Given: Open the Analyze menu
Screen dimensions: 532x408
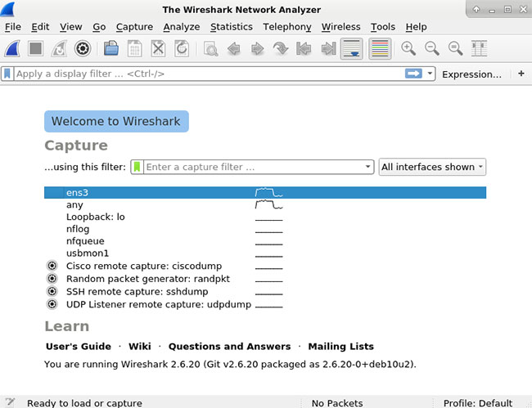Looking at the screenshot, I should click(182, 27).
